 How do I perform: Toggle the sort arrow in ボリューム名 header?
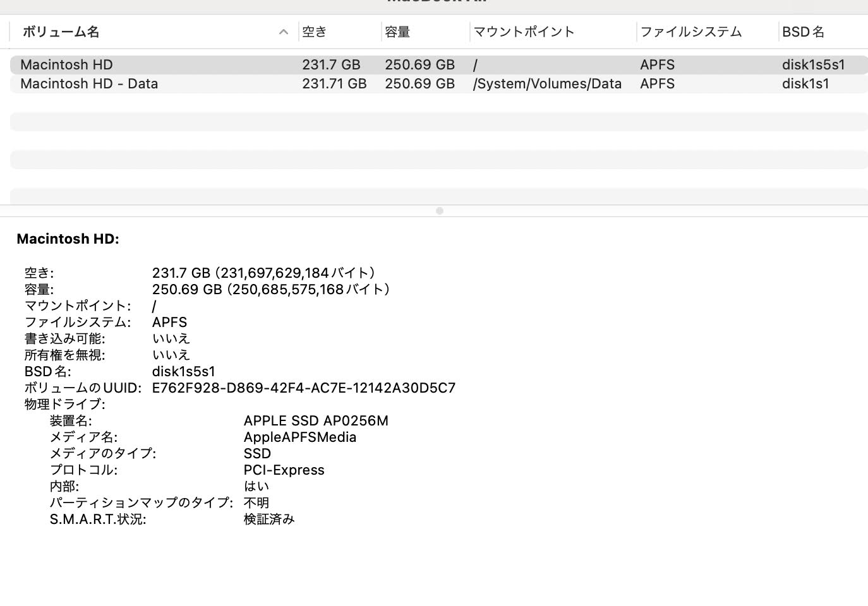click(284, 32)
